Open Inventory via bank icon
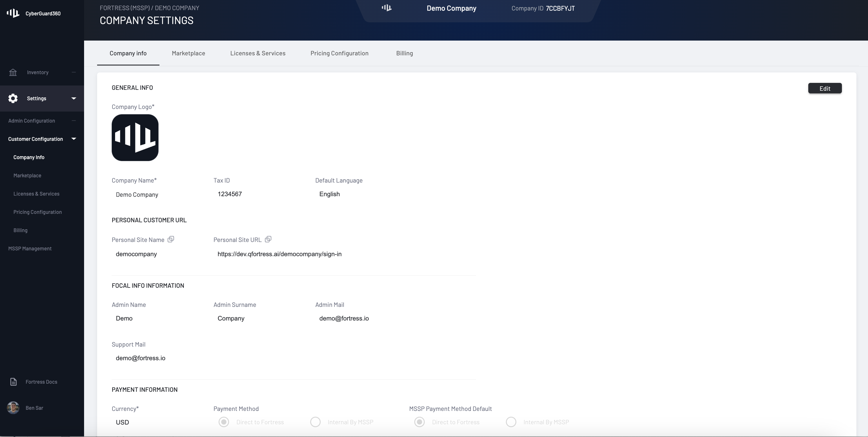Screen dimensions: 868x437 pyautogui.click(x=13, y=72)
